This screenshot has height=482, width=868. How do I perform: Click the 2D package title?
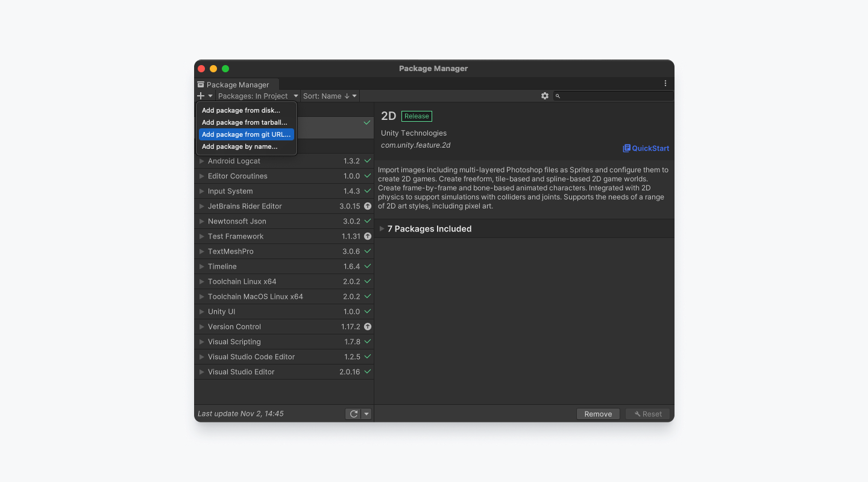[388, 116]
